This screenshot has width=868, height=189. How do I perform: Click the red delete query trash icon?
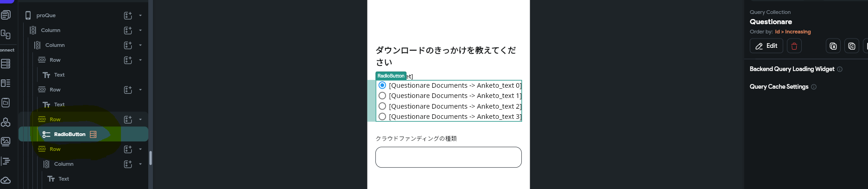[794, 46]
